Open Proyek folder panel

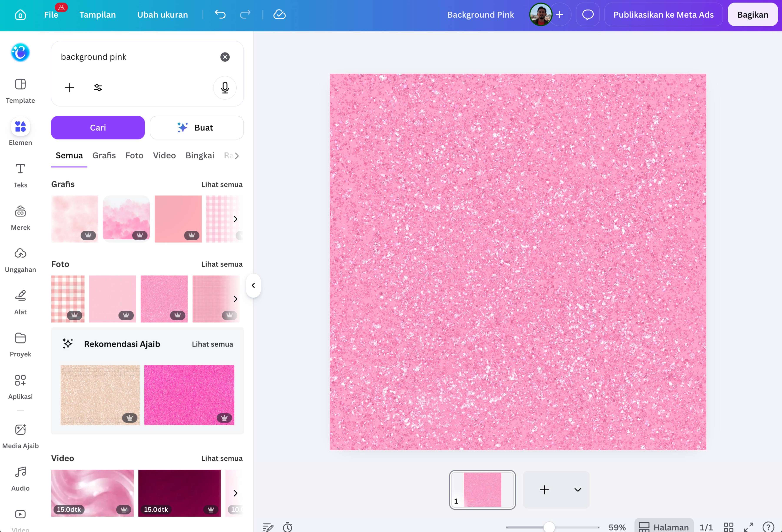click(x=20, y=345)
